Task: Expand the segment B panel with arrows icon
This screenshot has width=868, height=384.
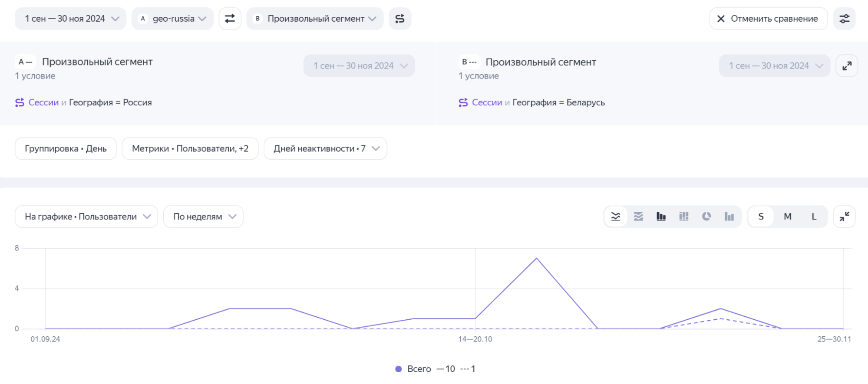Action: pos(847,66)
